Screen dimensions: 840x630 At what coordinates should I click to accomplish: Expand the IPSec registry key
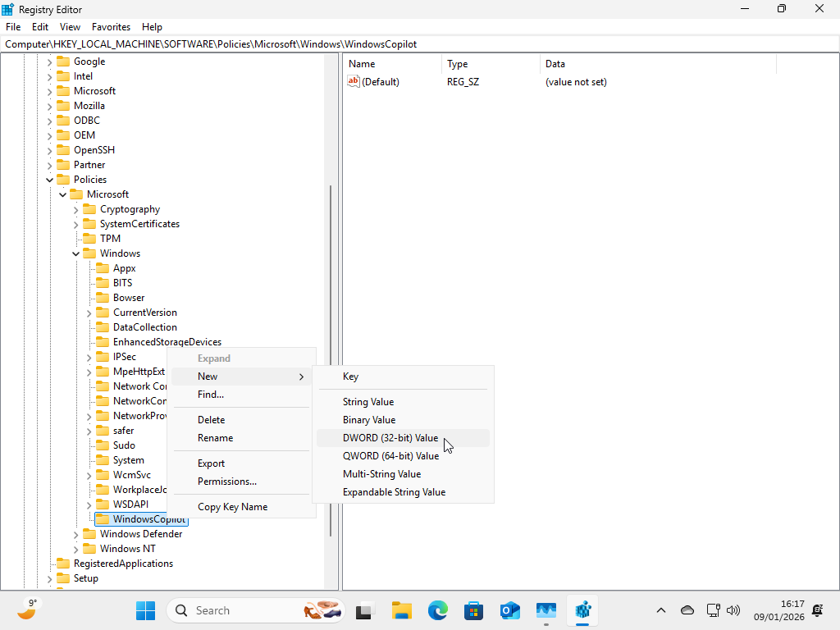pos(88,356)
